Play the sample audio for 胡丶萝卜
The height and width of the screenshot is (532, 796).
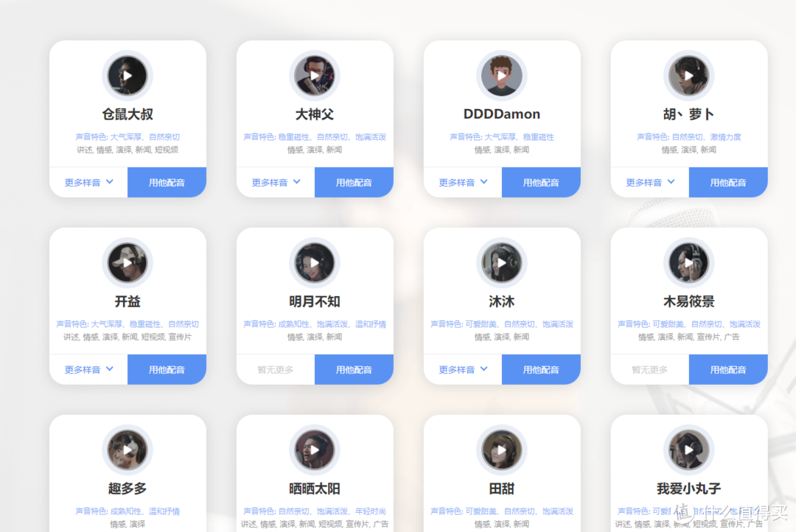point(688,74)
